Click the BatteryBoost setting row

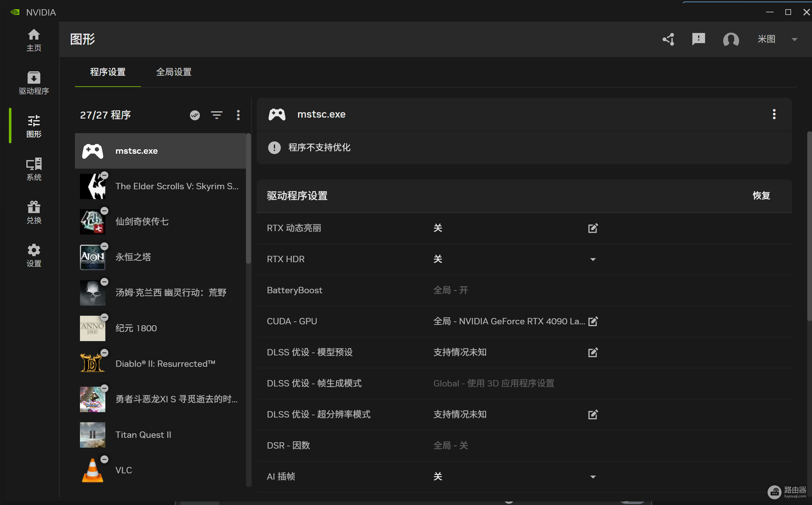click(524, 290)
